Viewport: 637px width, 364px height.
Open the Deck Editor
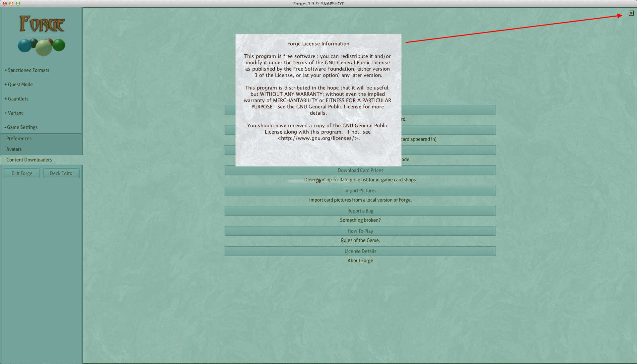click(x=62, y=173)
